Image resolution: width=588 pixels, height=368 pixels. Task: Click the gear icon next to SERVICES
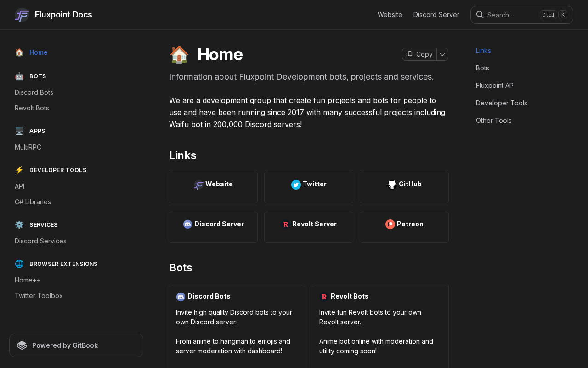coord(19,225)
